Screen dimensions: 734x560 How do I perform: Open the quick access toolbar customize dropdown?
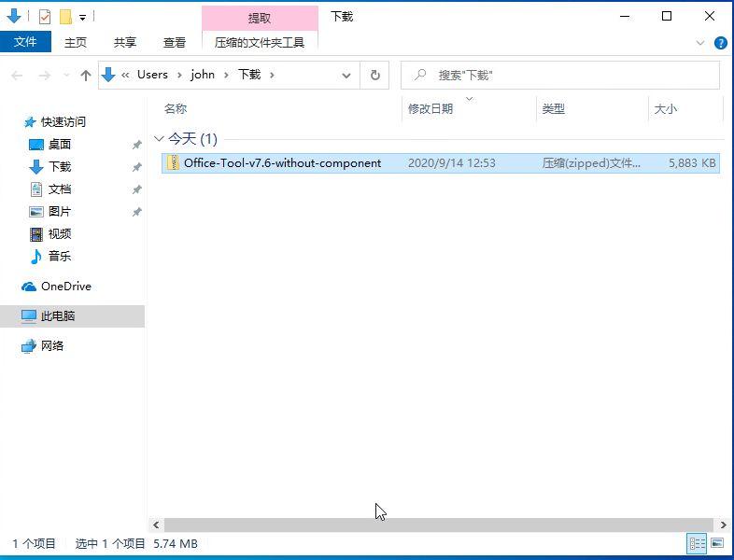tap(82, 18)
